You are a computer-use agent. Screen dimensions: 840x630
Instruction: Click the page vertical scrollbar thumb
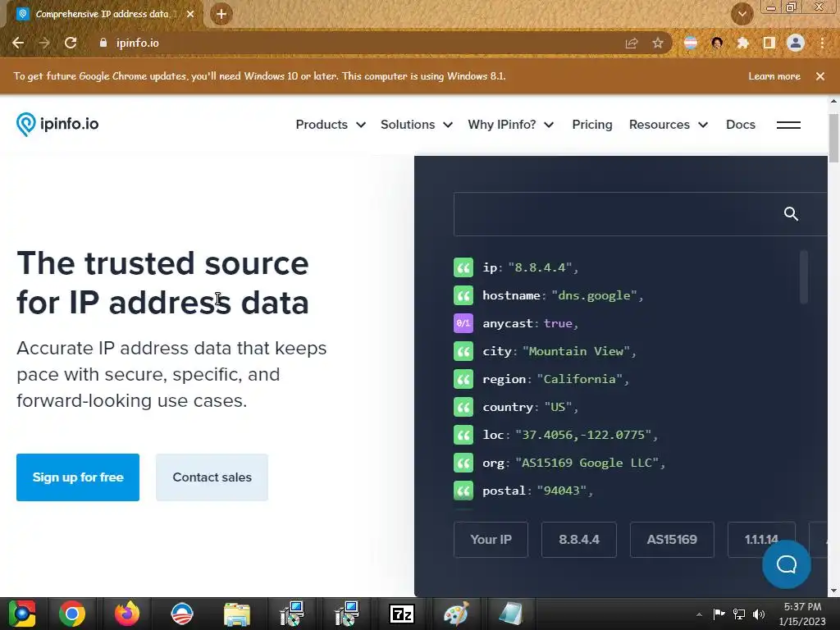coord(833,138)
